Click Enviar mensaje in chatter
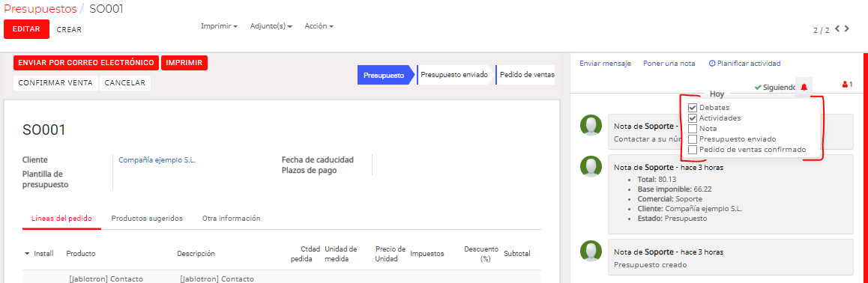The image size is (868, 283). point(605,64)
